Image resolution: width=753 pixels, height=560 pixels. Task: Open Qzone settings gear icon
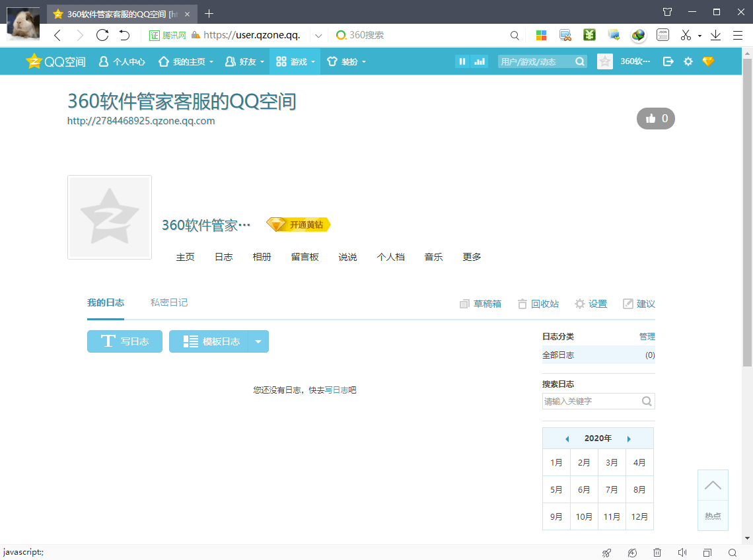point(688,61)
